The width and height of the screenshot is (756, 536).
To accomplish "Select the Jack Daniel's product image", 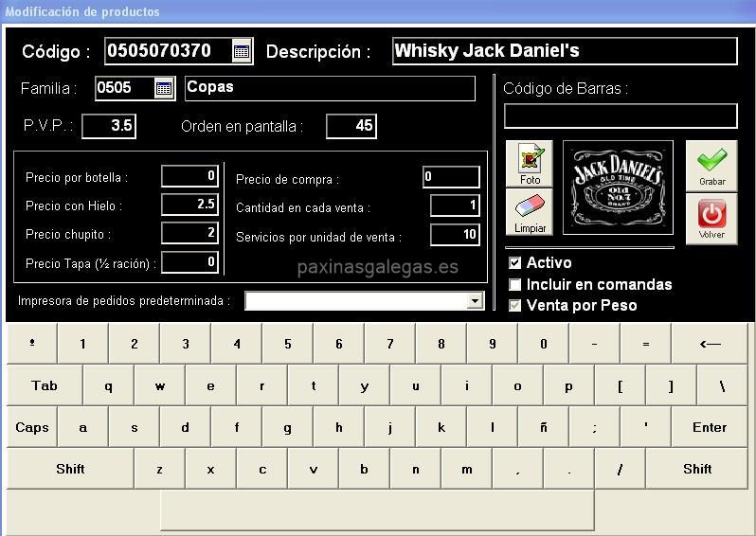I will click(x=618, y=188).
